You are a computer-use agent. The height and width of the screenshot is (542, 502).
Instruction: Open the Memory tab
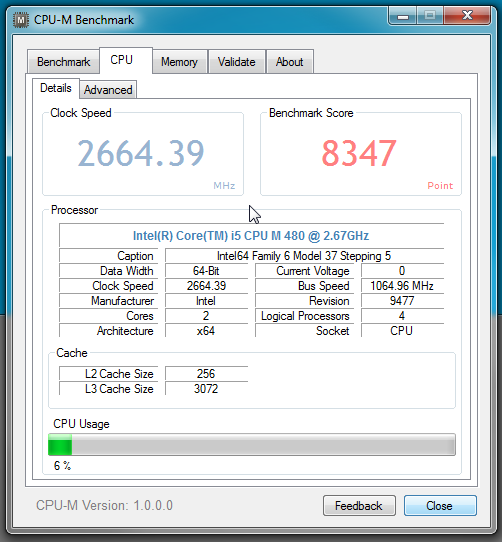pyautogui.click(x=179, y=62)
